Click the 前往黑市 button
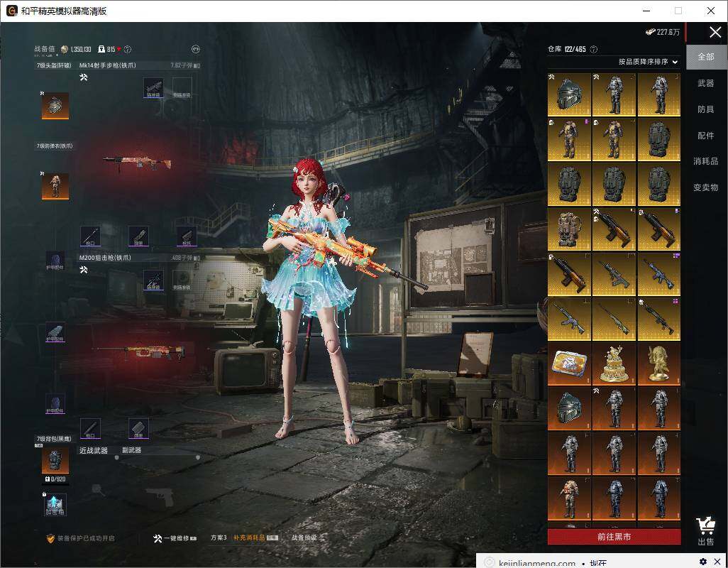This screenshot has width=728, height=568. point(614,537)
